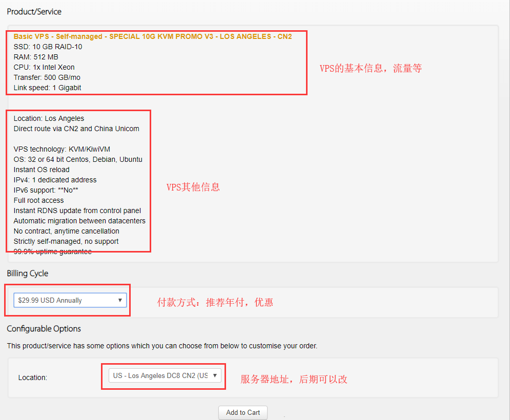Click the IPv6 support: **No** line
Screen dimensions: 510x420
point(46,190)
